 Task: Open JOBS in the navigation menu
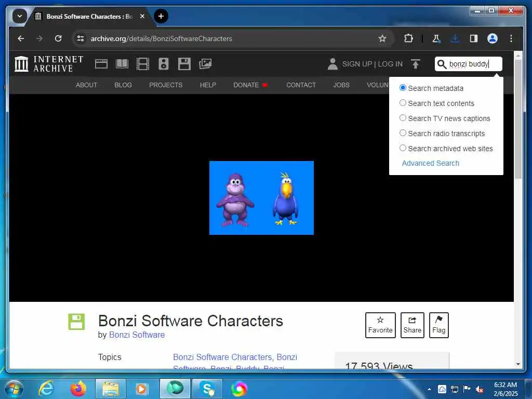(x=341, y=85)
